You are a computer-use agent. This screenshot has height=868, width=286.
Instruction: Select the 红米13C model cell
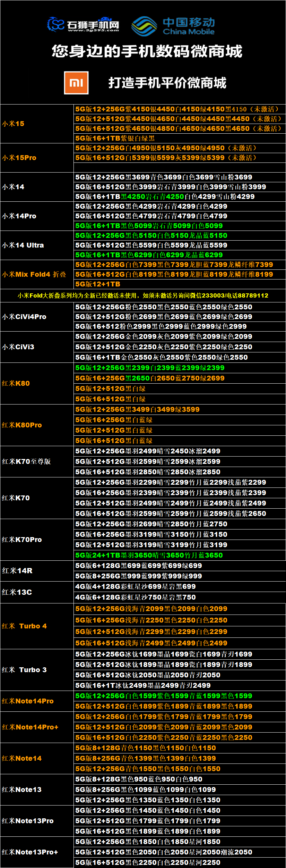pyautogui.click(x=37, y=592)
